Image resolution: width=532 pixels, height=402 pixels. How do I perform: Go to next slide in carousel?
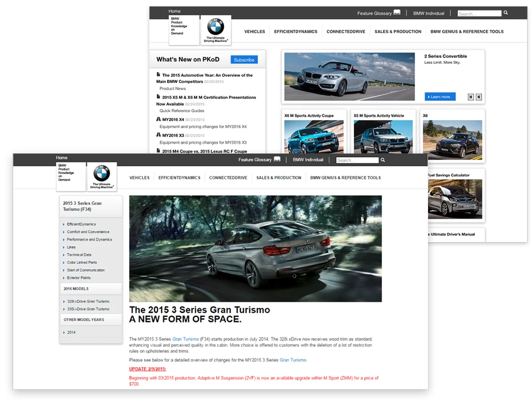coord(479,97)
